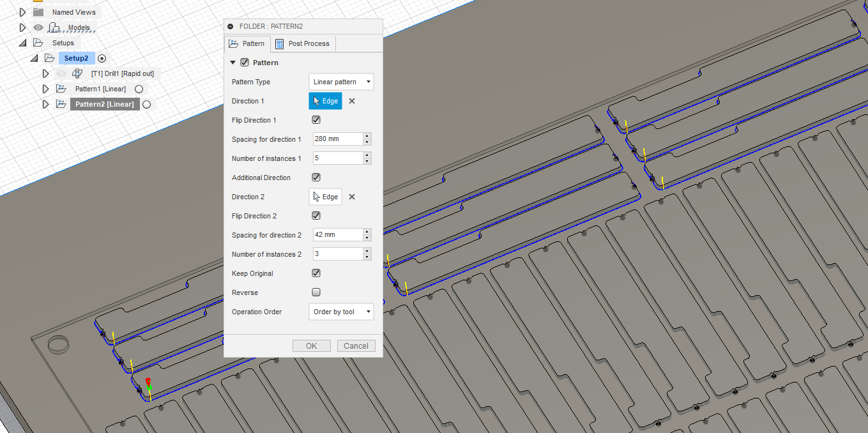Click the Setups folder icon
The height and width of the screenshot is (433, 868).
click(38, 43)
